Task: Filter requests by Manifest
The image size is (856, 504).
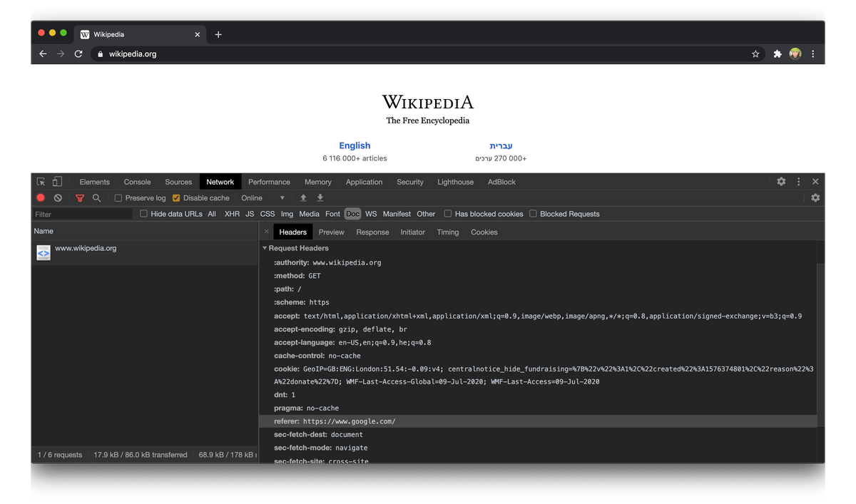Action: point(397,214)
